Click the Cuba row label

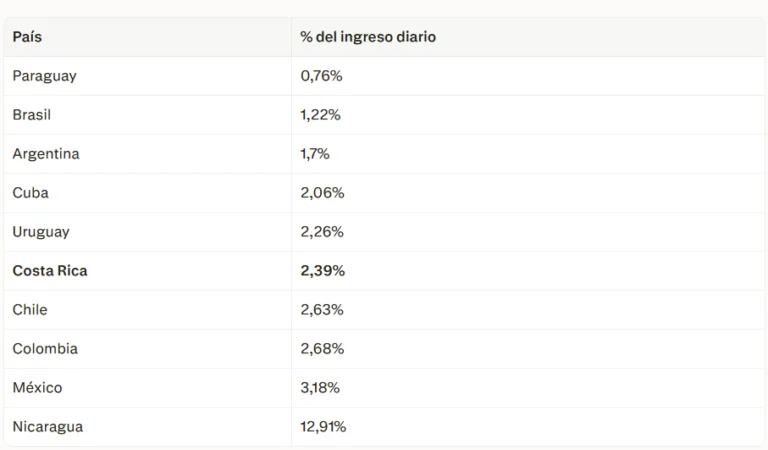pos(30,192)
